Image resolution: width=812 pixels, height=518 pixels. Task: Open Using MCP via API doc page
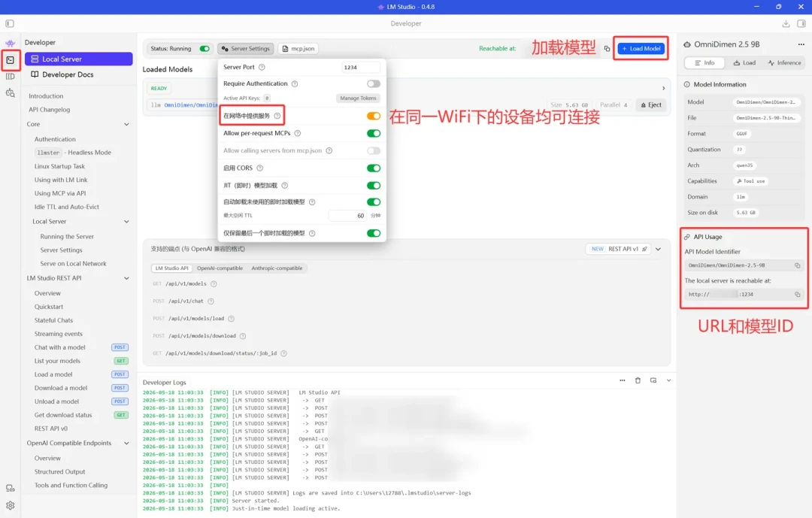tap(60, 193)
